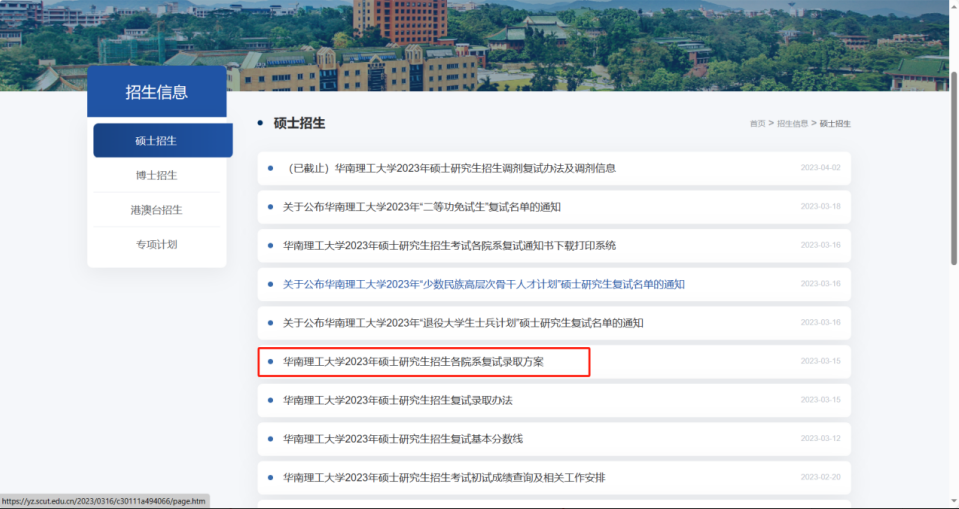Screen dimensions: 959x509
Task: Click 硕士招生 breadcrumb item
Action: pyautogui.click(x=835, y=124)
